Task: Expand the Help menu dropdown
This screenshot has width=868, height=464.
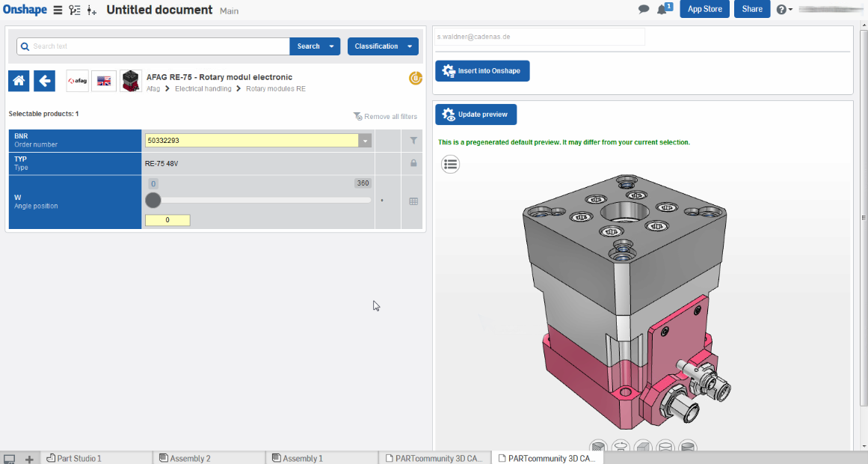Action: click(784, 10)
